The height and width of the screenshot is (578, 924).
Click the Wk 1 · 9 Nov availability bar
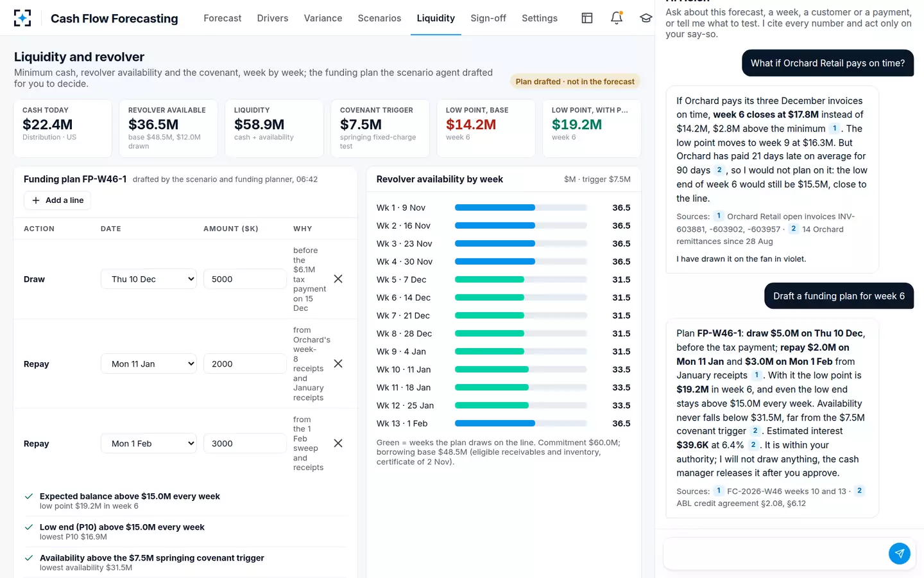520,207
